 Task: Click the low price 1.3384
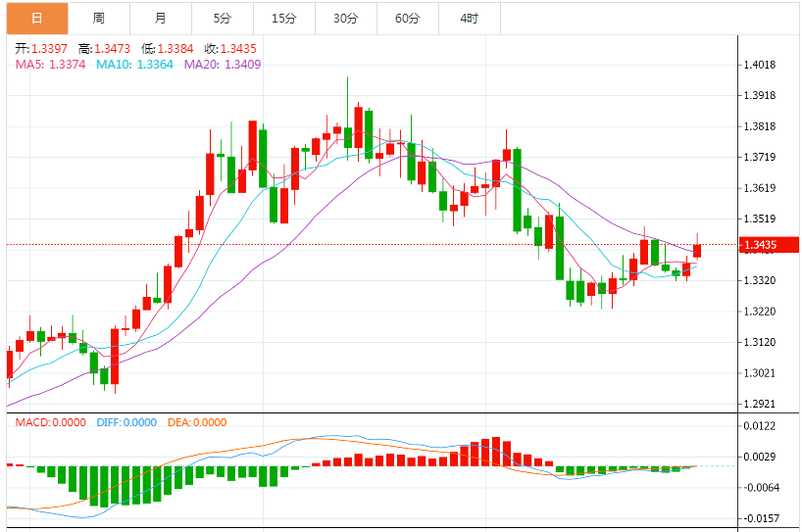tap(175, 49)
